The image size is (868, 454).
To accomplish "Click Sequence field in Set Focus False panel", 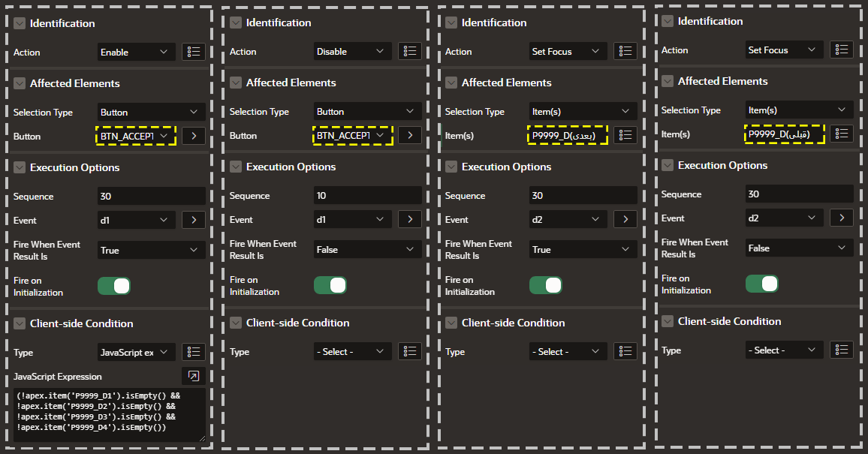I will click(800, 194).
